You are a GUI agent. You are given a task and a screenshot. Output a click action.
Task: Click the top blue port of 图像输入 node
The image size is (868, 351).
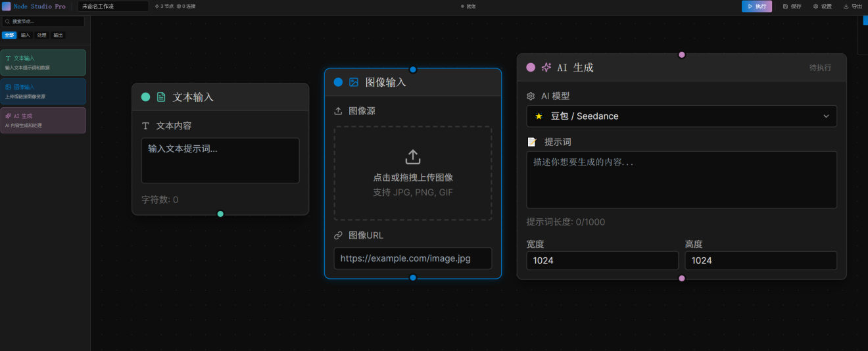pos(413,70)
